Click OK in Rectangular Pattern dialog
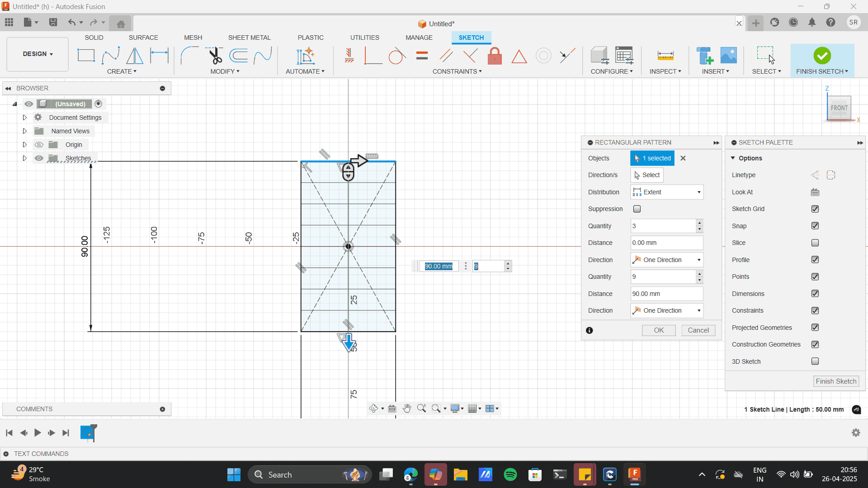The width and height of the screenshot is (868, 488). pos(659,330)
